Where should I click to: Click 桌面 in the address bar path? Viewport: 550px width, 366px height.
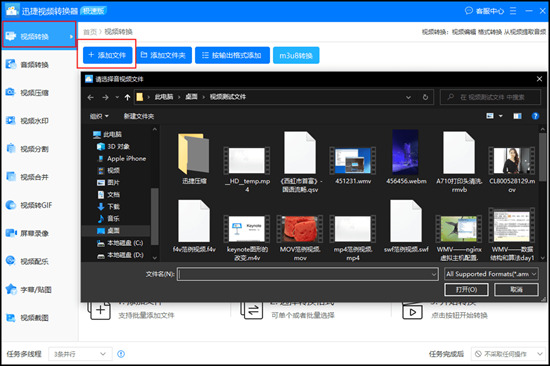(x=191, y=97)
